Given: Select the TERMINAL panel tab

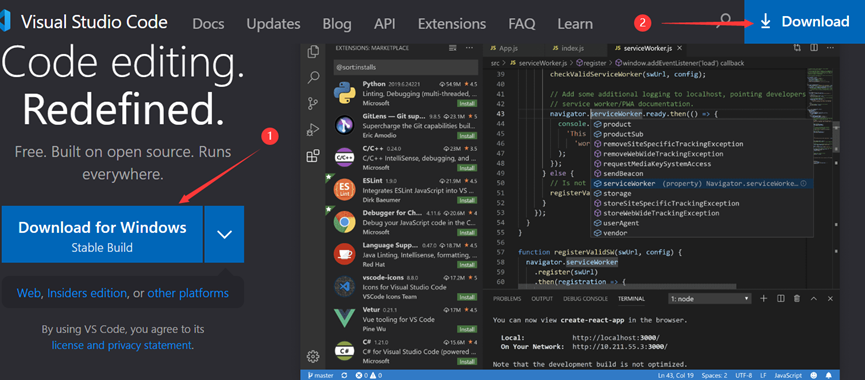Looking at the screenshot, I should (x=631, y=298).
